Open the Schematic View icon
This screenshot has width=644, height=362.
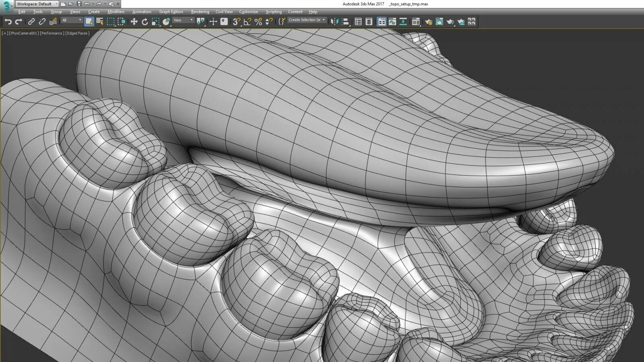tap(403, 22)
